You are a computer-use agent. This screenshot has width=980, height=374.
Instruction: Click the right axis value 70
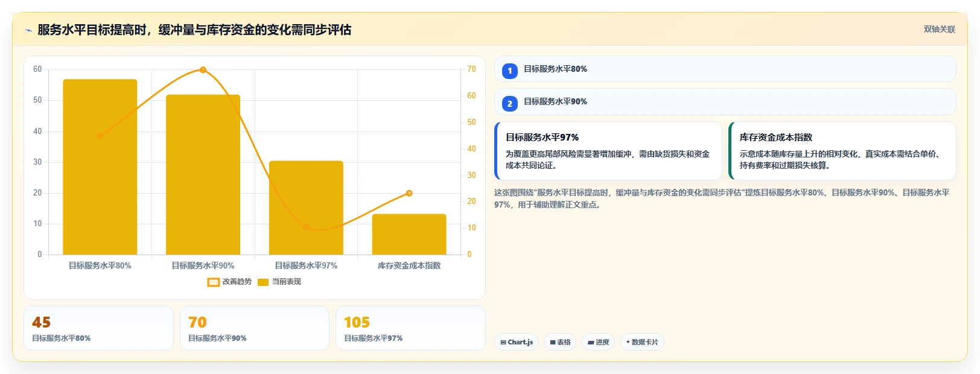[x=471, y=69]
